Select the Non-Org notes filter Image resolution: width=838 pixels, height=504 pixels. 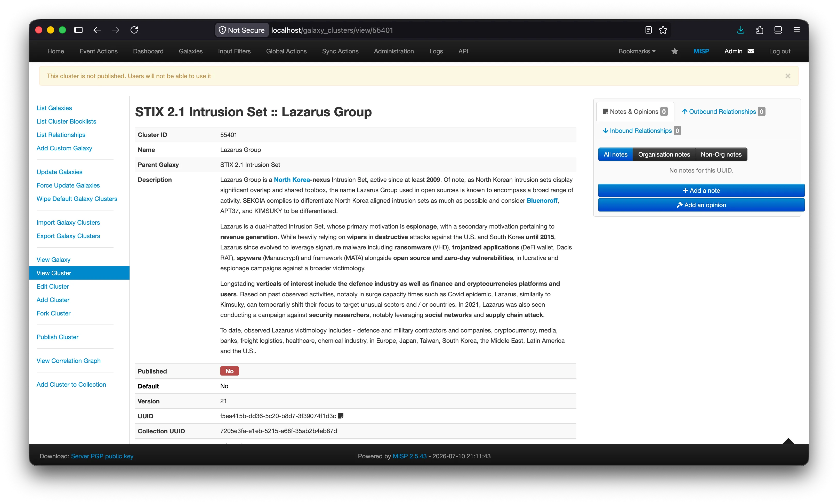coord(721,155)
